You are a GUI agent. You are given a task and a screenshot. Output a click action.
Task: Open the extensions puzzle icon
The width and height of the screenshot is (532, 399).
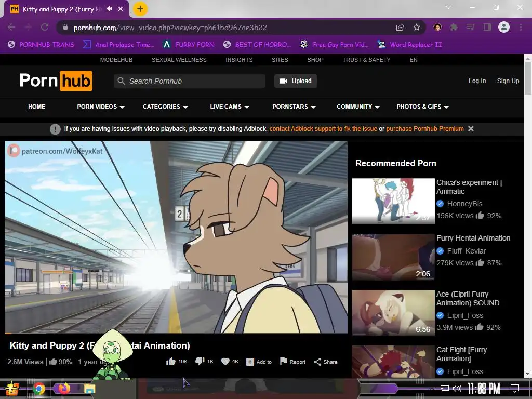454,27
